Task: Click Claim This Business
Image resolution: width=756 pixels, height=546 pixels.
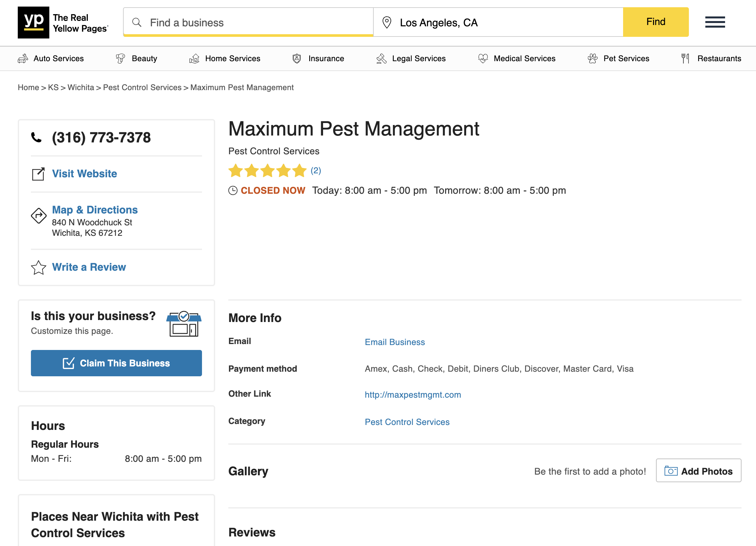Action: [x=116, y=363]
